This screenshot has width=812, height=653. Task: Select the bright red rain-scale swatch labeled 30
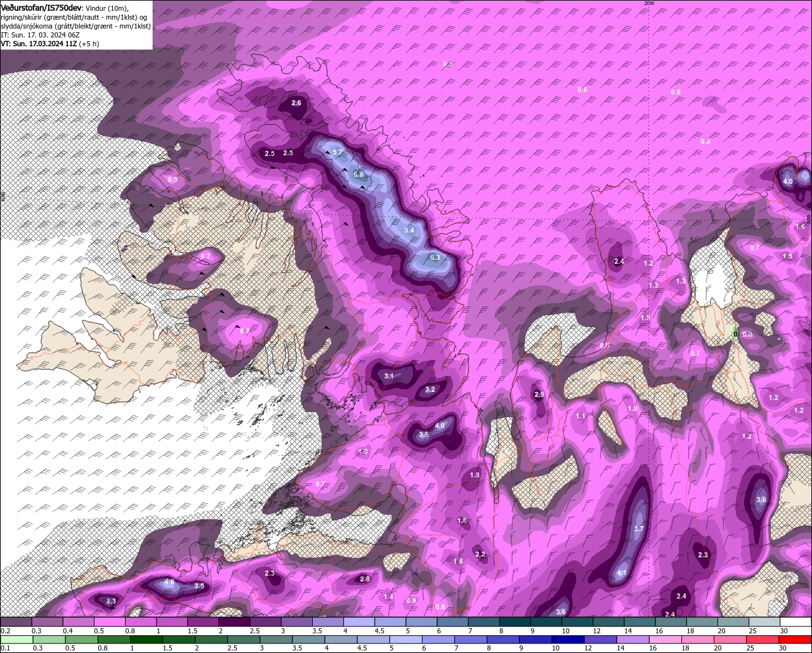796,639
